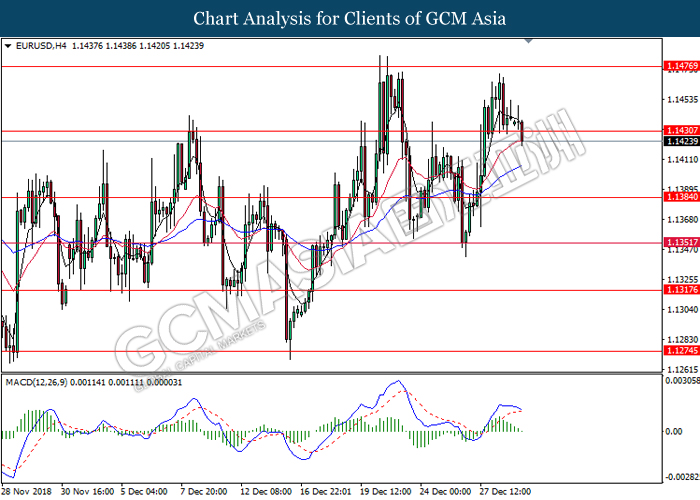Click the MACD 0.00 scale value
Image resolution: width=700 pixels, height=500 pixels.
coord(674,431)
